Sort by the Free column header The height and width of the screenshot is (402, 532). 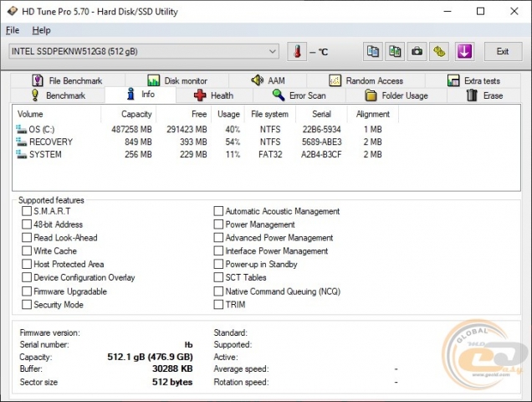pos(183,114)
